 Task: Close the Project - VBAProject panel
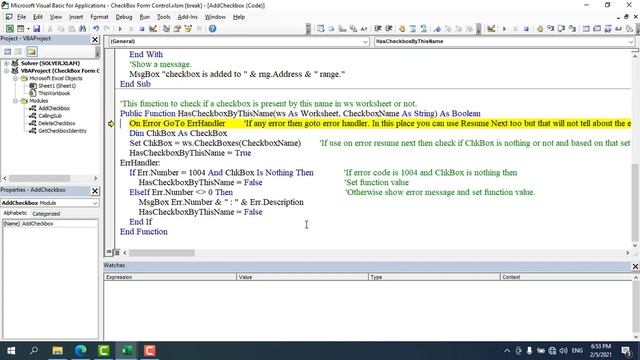pos(95,39)
